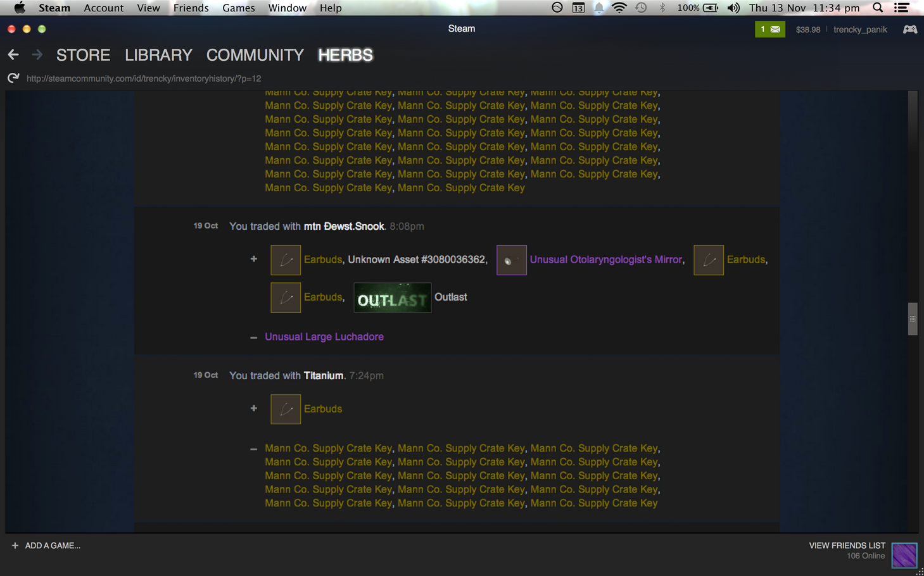The width and height of the screenshot is (924, 576).
Task: Click View Friends List button
Action: pos(847,546)
